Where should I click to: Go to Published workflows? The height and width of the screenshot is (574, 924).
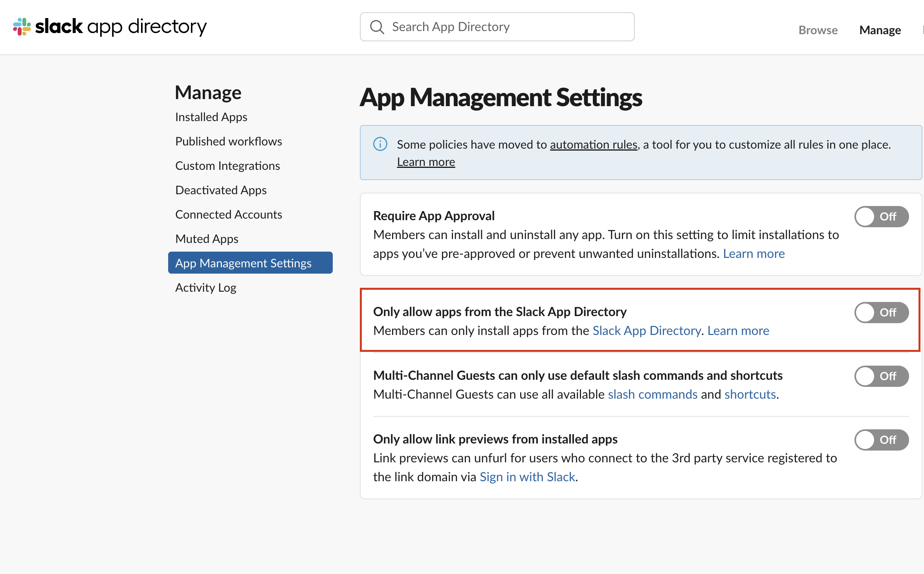(x=228, y=142)
